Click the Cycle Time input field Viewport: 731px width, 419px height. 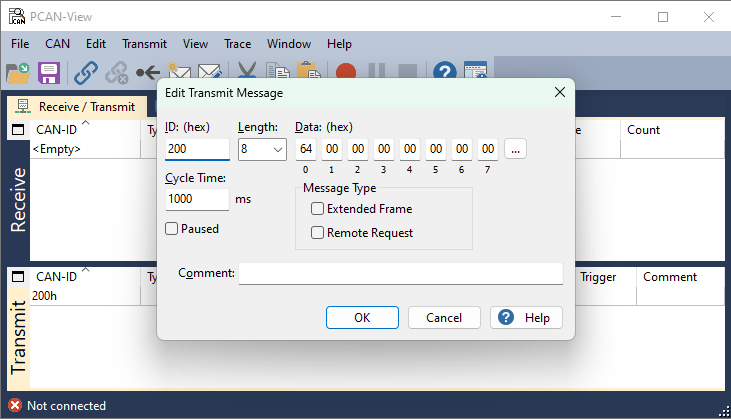197,199
